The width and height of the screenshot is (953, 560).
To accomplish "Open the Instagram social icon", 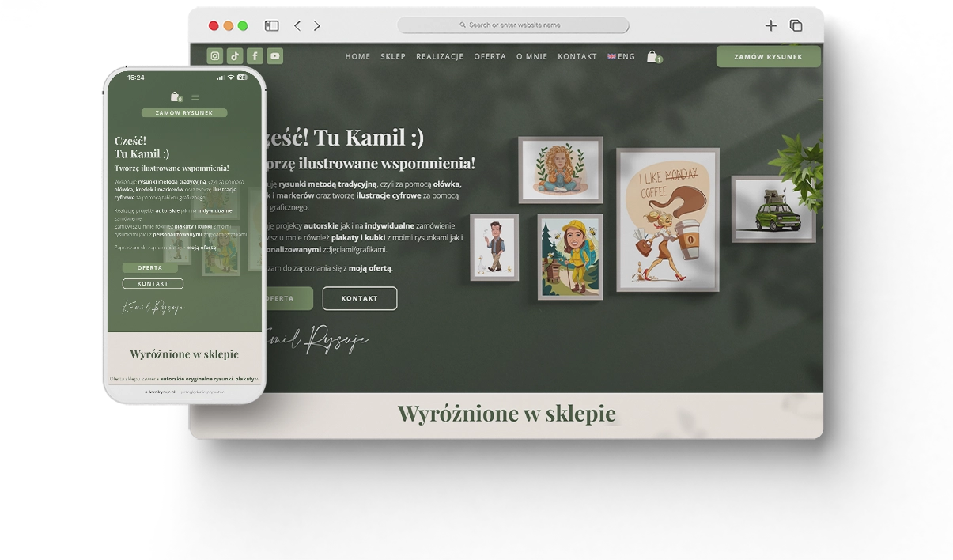I will 214,56.
